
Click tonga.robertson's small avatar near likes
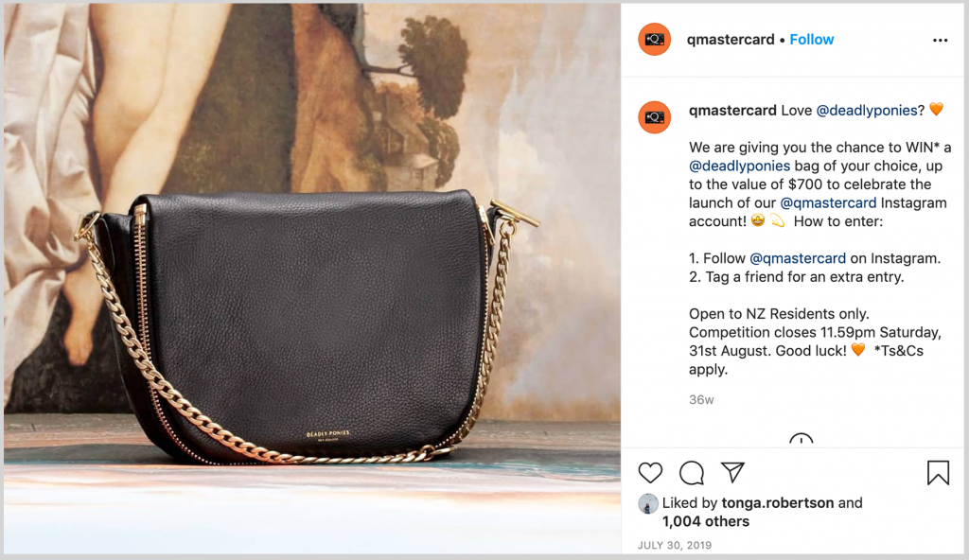tap(647, 504)
